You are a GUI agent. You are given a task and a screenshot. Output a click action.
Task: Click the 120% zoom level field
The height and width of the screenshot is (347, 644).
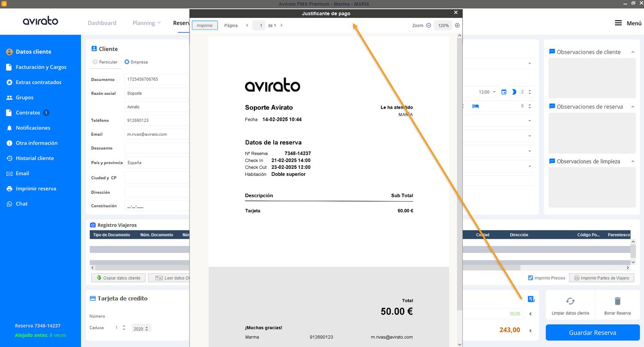coord(443,26)
